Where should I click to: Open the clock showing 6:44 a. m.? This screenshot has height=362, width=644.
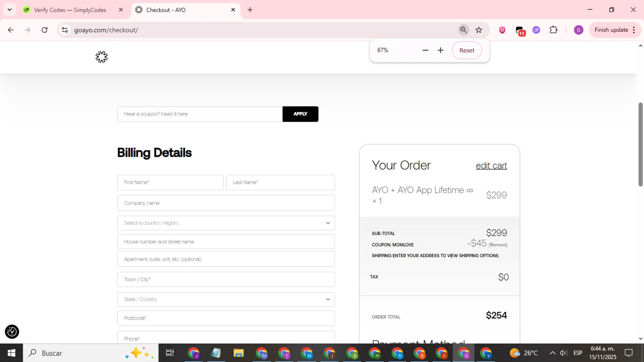point(603,353)
